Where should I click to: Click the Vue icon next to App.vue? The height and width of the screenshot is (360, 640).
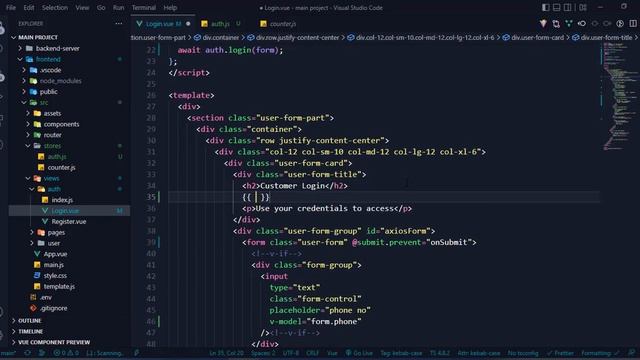click(x=37, y=254)
